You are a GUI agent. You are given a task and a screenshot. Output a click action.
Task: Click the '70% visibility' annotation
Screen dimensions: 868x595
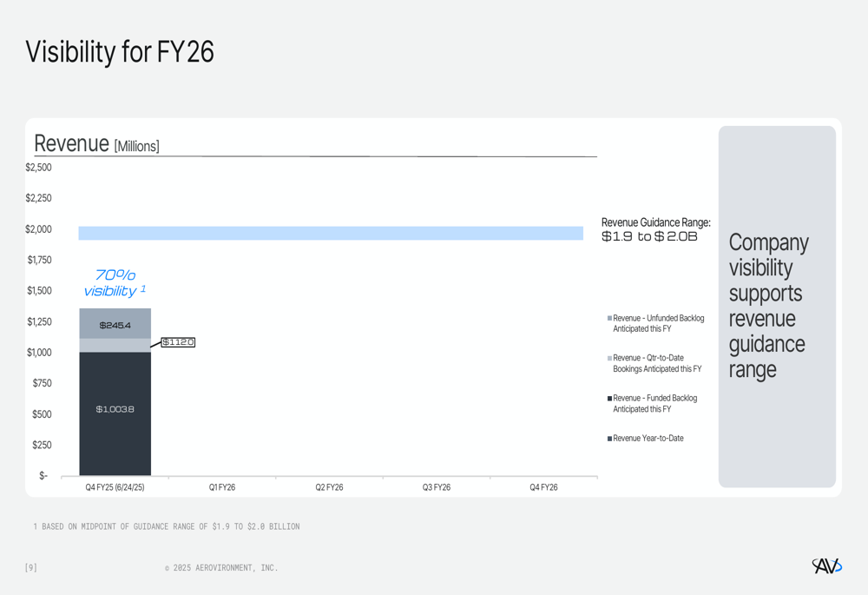click(115, 282)
